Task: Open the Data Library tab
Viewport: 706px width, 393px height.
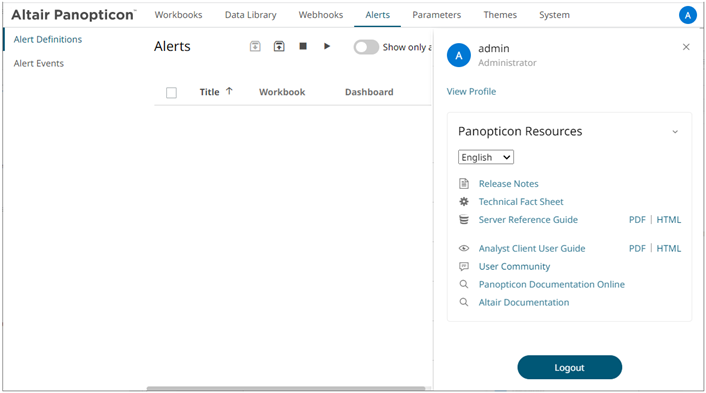Action: coord(250,15)
